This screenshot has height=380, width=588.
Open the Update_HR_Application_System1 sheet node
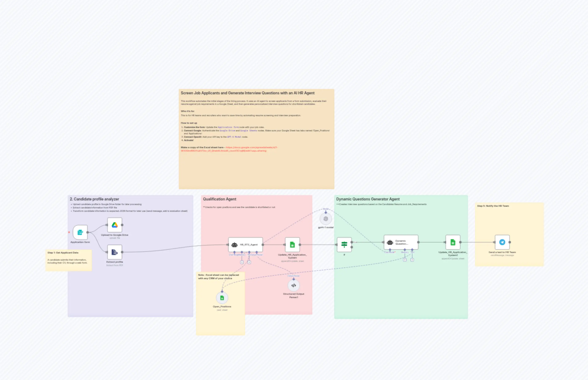[x=453, y=242]
